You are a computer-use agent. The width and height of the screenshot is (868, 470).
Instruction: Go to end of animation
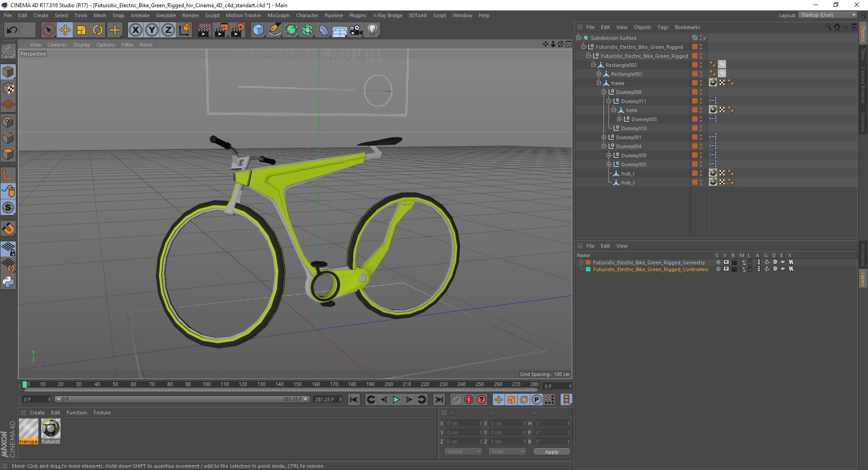tap(439, 399)
